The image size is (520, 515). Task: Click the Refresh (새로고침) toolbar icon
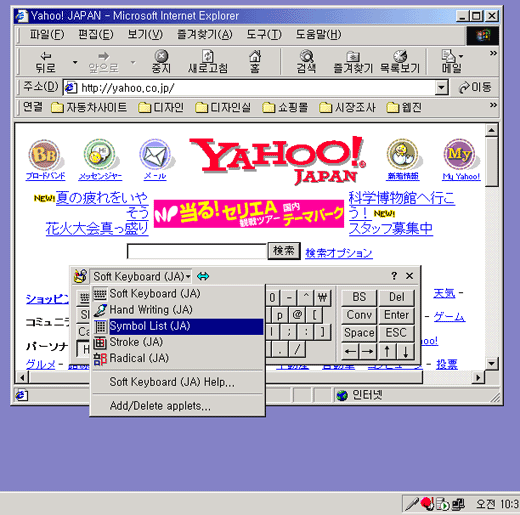coord(208,56)
